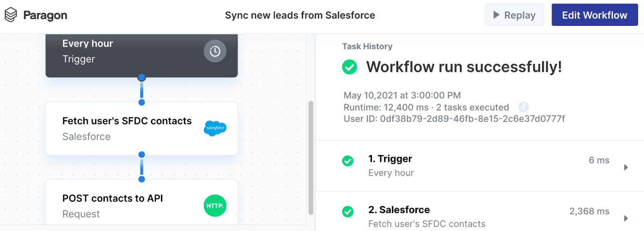Click the connector dot below the trigger node
644x231 pixels.
(142, 77)
